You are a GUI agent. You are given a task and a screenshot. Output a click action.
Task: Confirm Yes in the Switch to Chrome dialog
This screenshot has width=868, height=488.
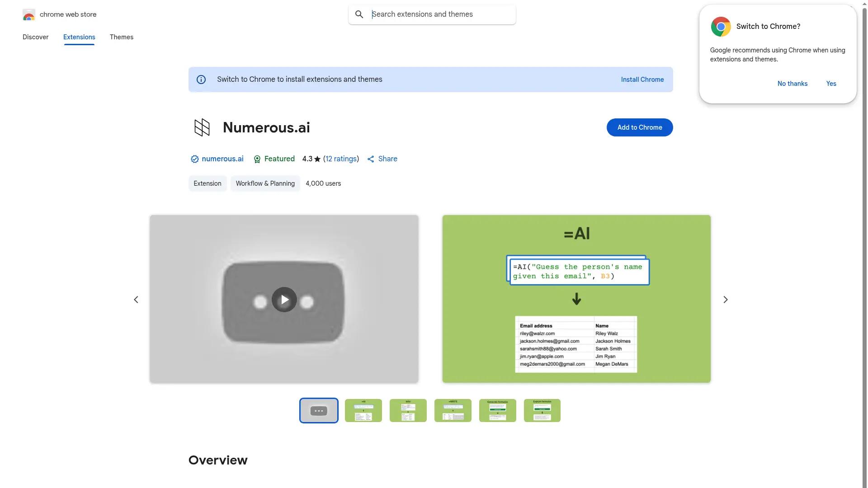pyautogui.click(x=831, y=84)
